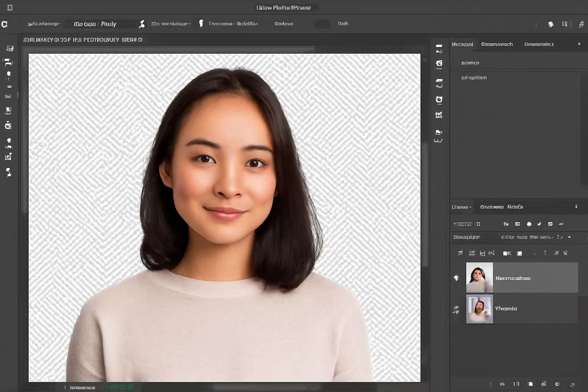Click the square icon in the title bar
Image resolution: width=588 pixels, height=392 pixels.
[10, 7]
